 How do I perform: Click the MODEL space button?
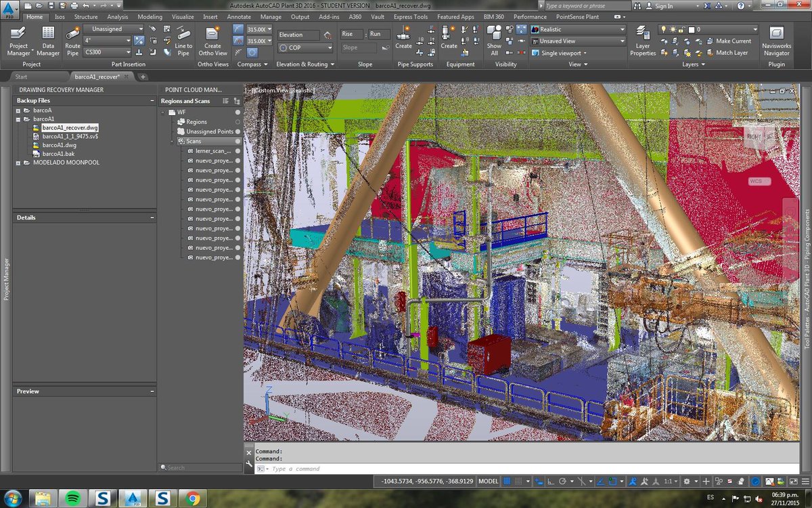[488, 482]
